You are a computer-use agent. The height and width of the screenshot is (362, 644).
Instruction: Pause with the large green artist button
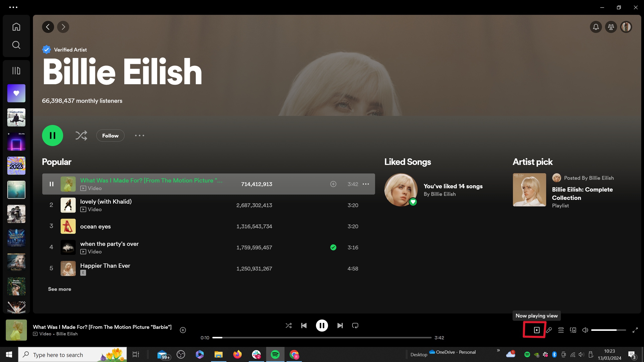(53, 135)
